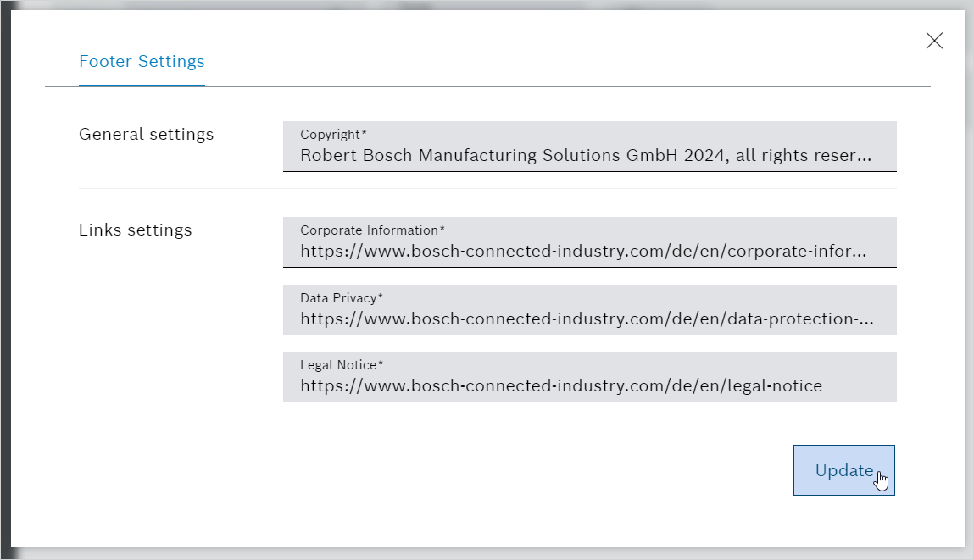Screen dimensions: 974x560
Task: Click the data-protection URL text
Action: pos(586,319)
